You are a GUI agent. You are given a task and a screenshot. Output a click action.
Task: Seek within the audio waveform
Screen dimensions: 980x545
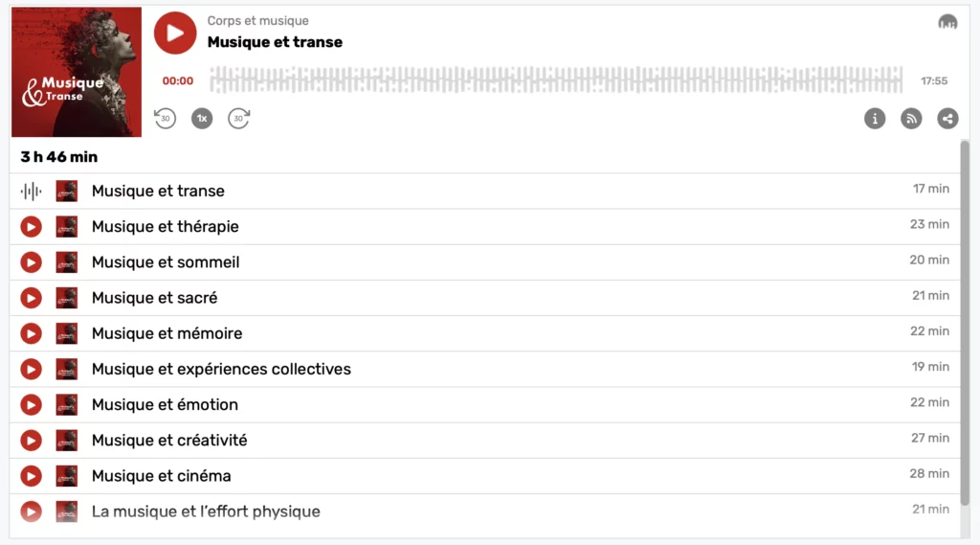click(555, 80)
